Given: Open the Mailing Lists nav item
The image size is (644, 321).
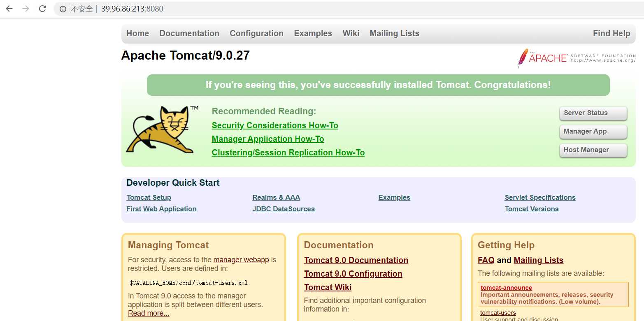Looking at the screenshot, I should click(394, 33).
